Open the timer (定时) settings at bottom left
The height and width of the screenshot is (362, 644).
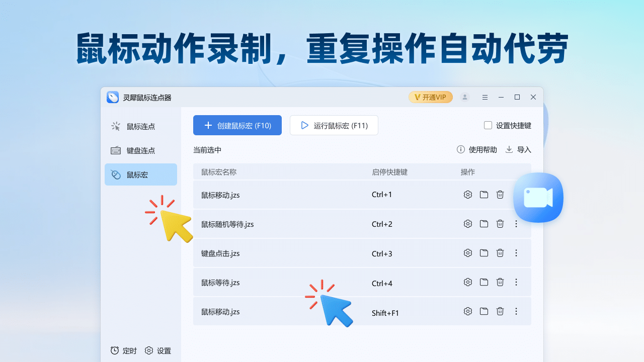coord(123,350)
